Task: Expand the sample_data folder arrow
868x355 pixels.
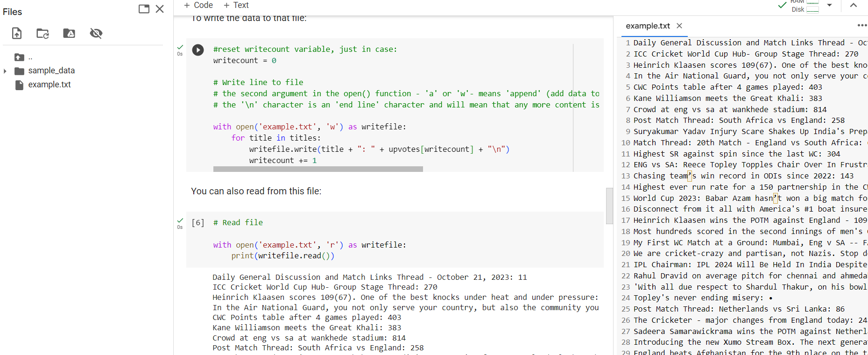Action: 5,71
